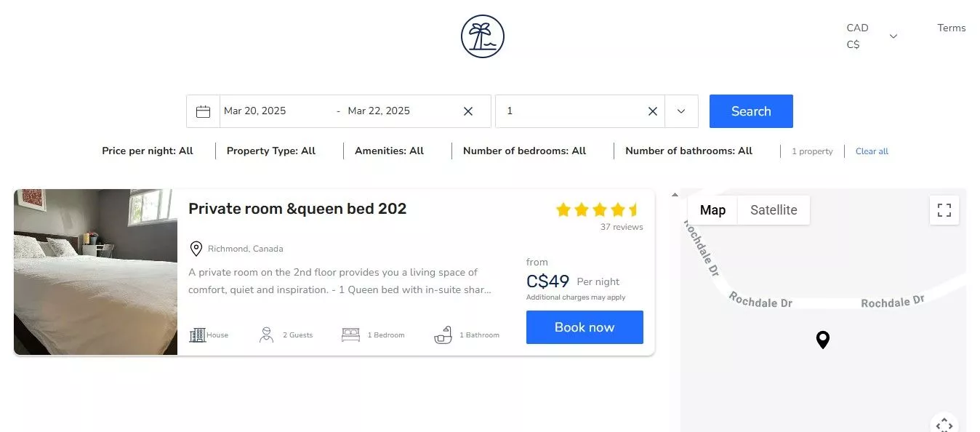Open the Amenities filter
Screen dimensions: 980x432
[x=389, y=151]
